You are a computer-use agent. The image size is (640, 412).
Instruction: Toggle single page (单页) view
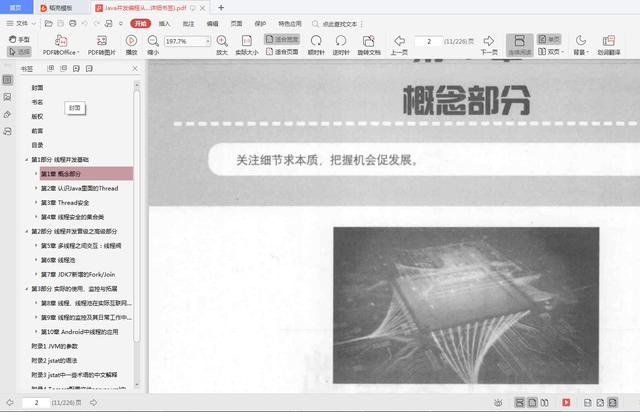click(549, 39)
